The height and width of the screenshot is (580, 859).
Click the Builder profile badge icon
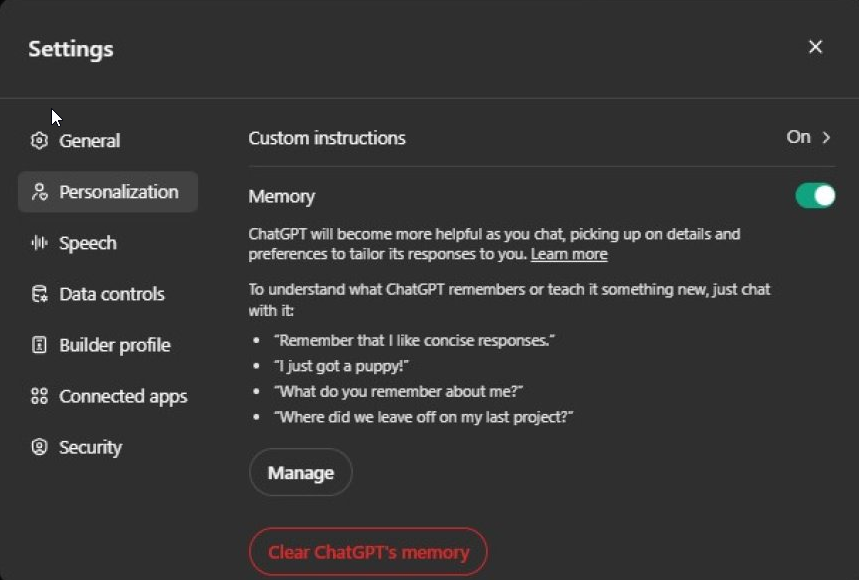tap(39, 345)
